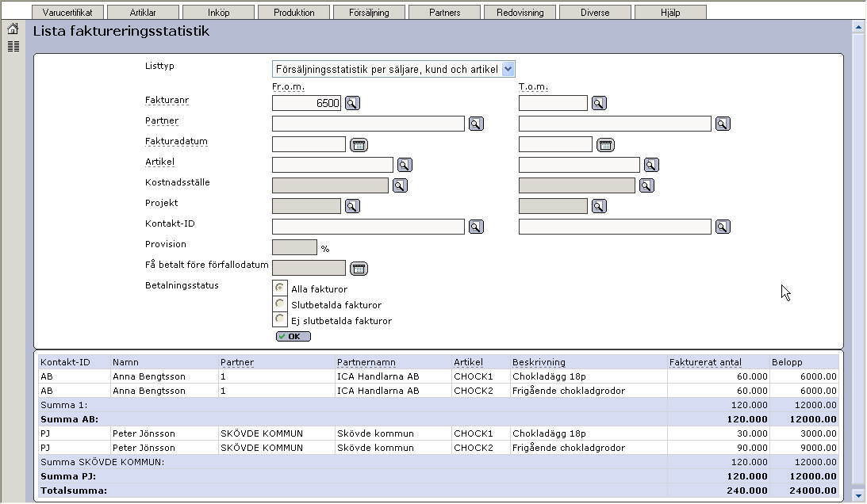Viewport: 867px width, 504px height.
Task: Search Kontakt-ID from value
Action: coord(476,227)
